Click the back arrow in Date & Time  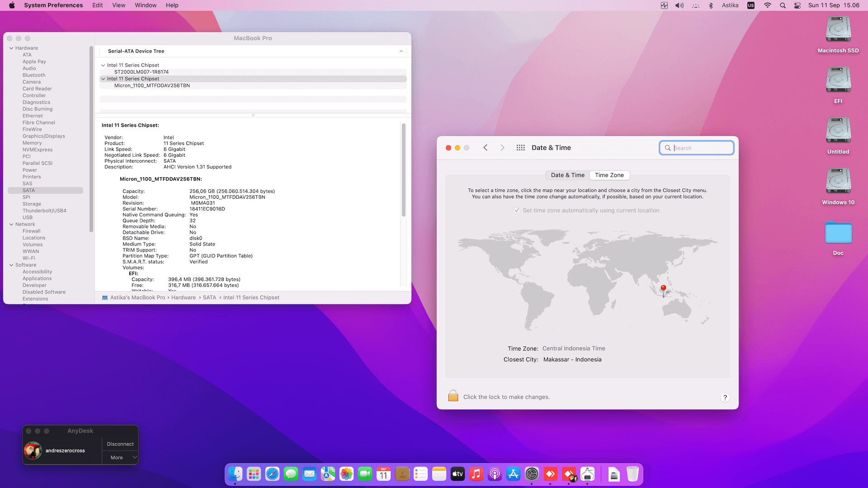pyautogui.click(x=486, y=148)
